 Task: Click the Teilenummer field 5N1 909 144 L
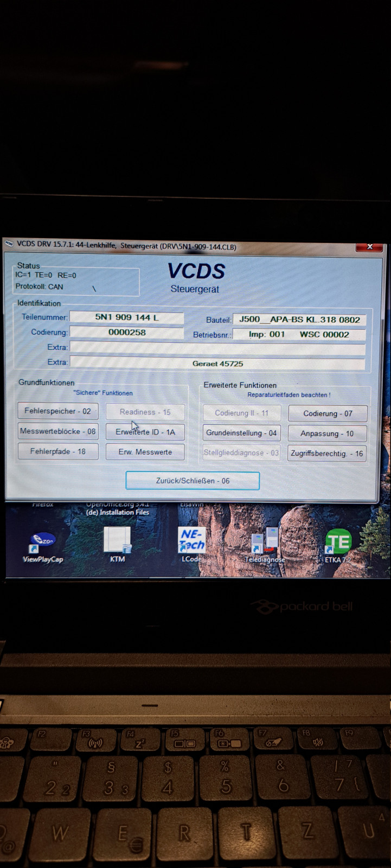[x=127, y=317]
